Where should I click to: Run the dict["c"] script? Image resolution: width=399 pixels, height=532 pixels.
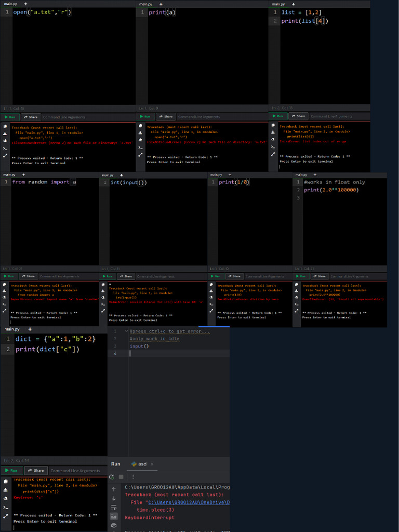tap(12, 471)
